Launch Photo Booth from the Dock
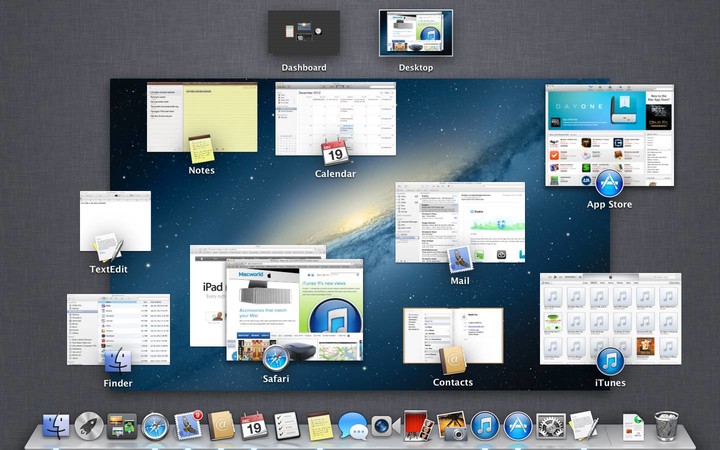The height and width of the screenshot is (450, 720). point(418,427)
